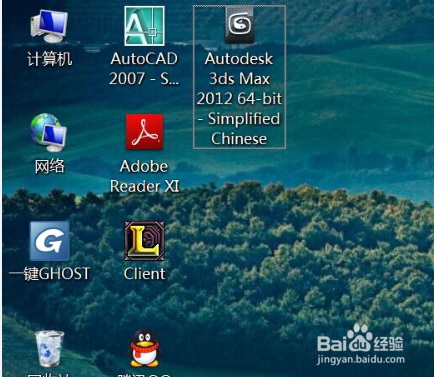434x377 pixels.
Task: Click the '计算机' label text
Action: [x=49, y=59]
